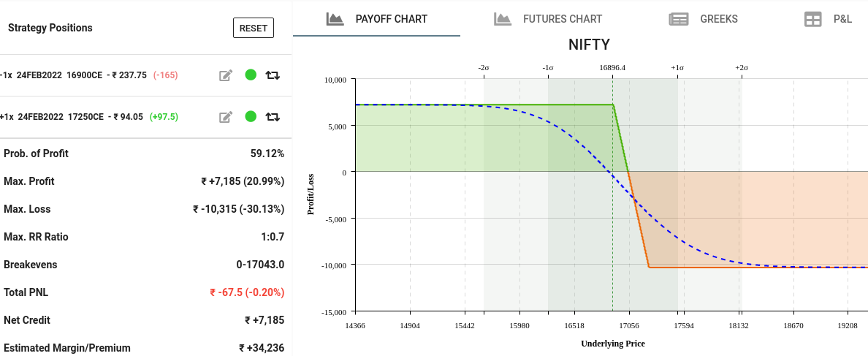
Task: Click the -2σ marker above chart
Action: pyautogui.click(x=484, y=67)
